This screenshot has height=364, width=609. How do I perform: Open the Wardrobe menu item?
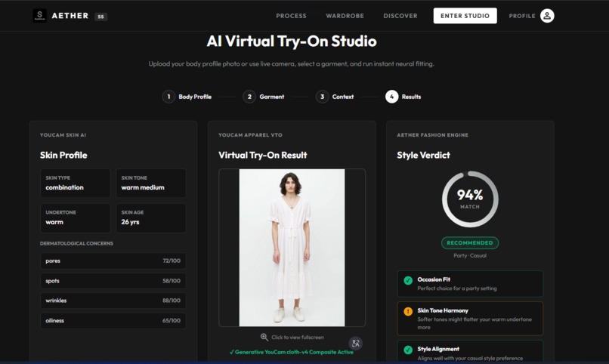[x=345, y=16]
